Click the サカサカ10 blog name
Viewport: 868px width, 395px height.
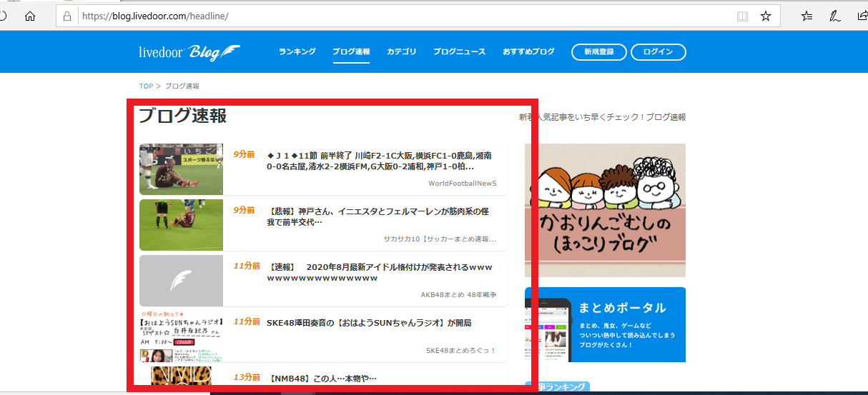[x=440, y=239]
